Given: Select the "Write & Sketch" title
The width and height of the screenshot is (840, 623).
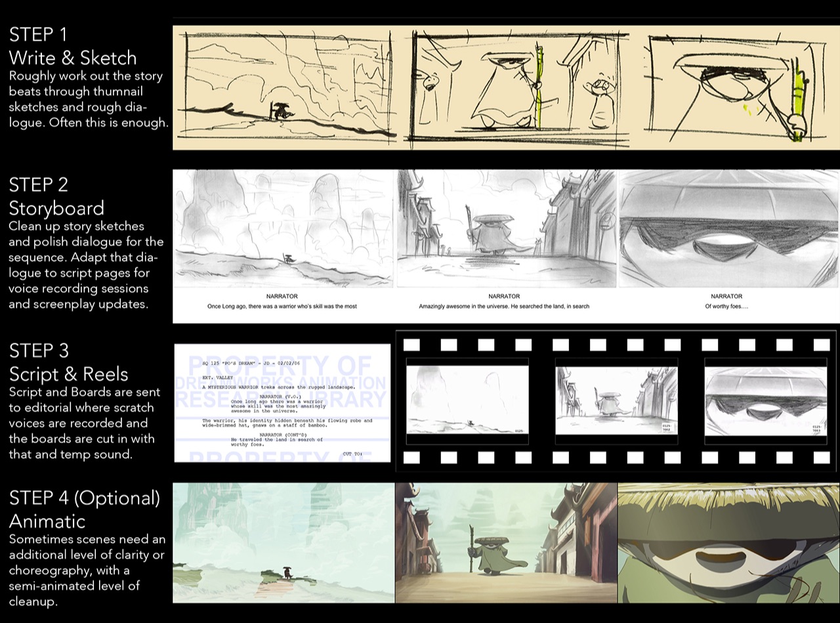Looking at the screenshot, I should pyautogui.click(x=73, y=58).
